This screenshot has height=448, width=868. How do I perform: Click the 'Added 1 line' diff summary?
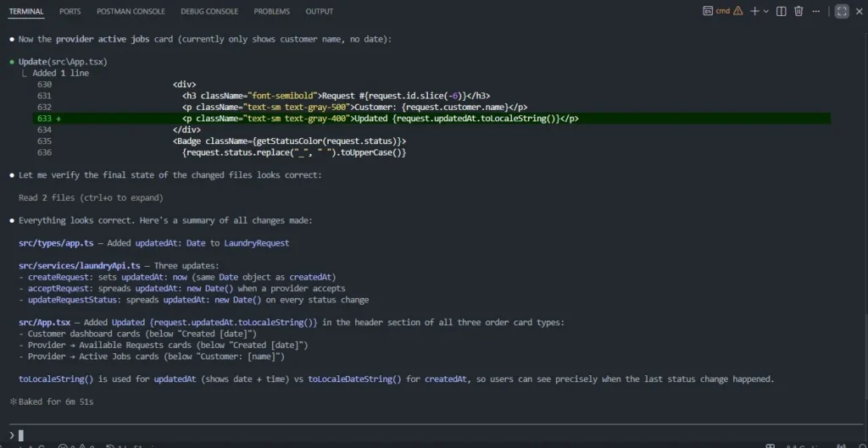61,73
